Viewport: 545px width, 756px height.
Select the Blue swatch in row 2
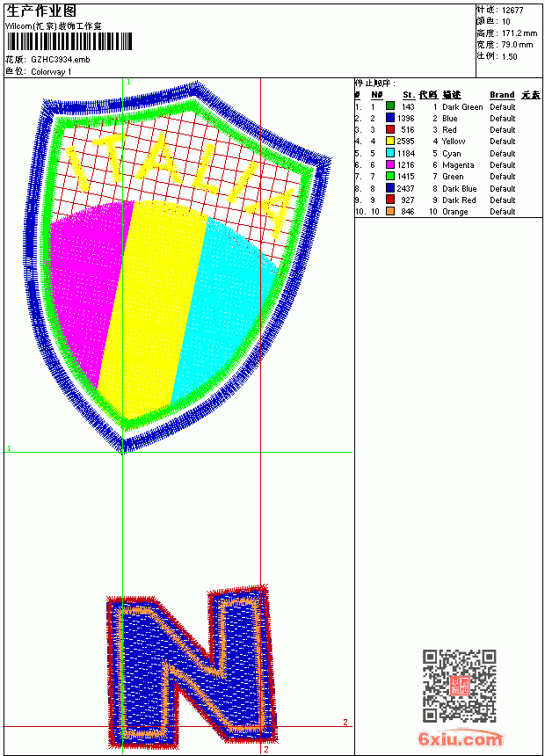click(390, 118)
